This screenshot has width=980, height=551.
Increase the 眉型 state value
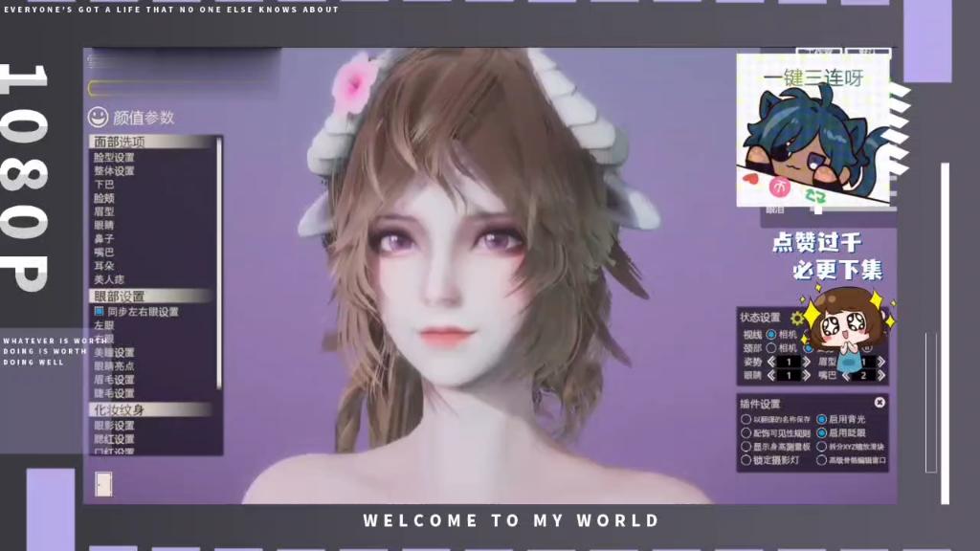pyautogui.click(x=881, y=362)
